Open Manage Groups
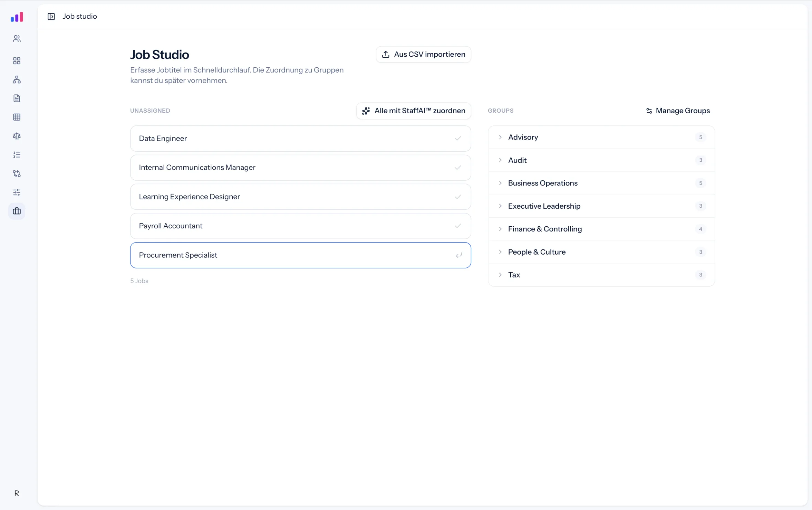Screen dimensions: 812x510 [677, 111]
